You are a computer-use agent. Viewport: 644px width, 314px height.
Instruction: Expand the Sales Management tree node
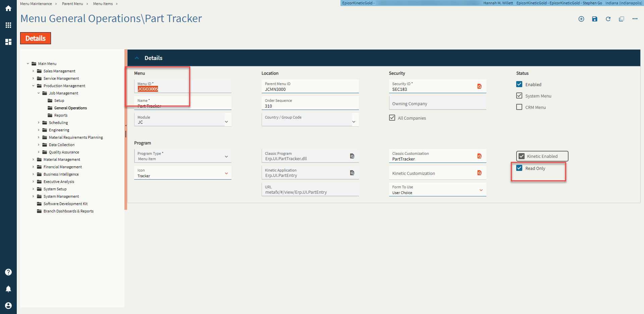(33, 71)
